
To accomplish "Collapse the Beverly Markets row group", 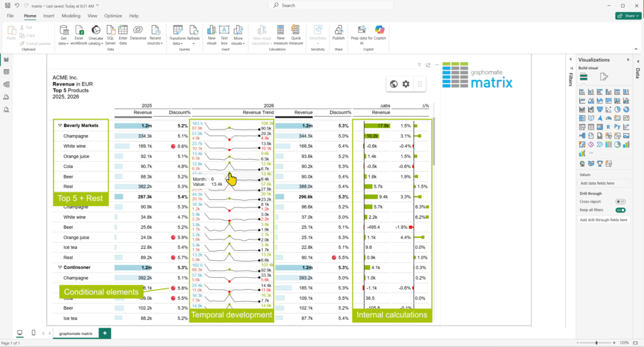I will pyautogui.click(x=60, y=126).
